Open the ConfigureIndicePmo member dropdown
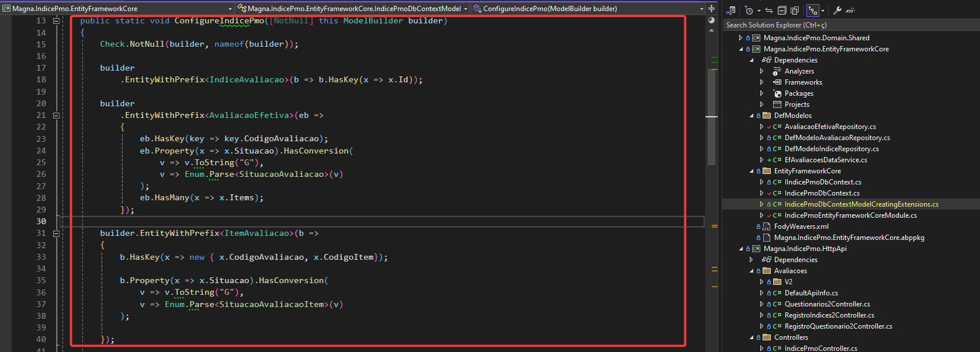The height and width of the screenshot is (352, 980). click(x=701, y=9)
